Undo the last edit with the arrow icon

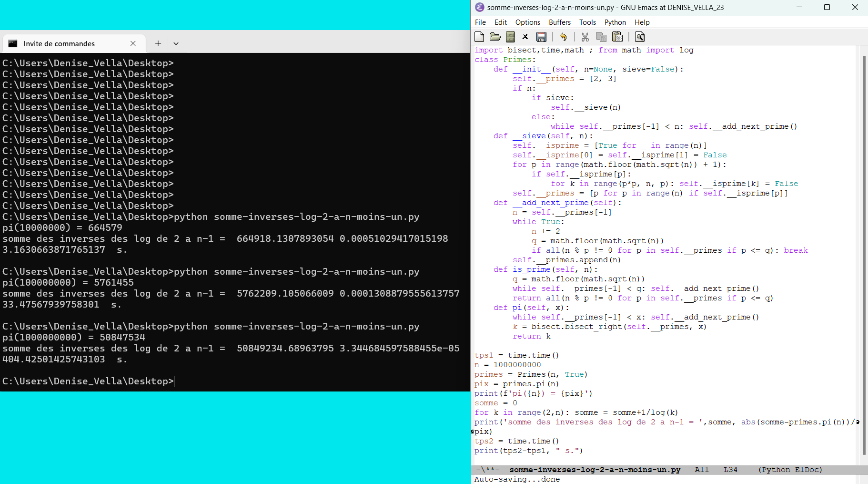point(563,37)
